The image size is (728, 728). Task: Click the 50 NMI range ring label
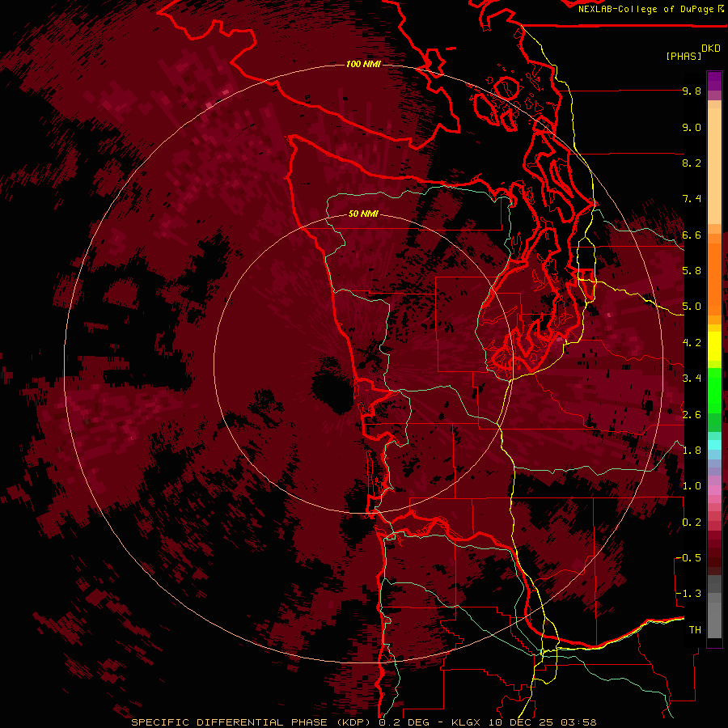(363, 214)
